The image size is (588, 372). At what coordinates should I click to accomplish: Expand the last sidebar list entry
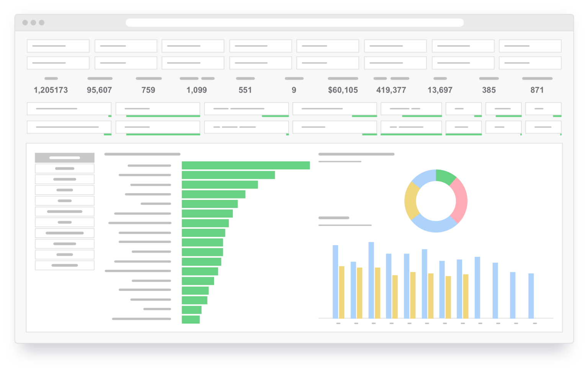(64, 265)
